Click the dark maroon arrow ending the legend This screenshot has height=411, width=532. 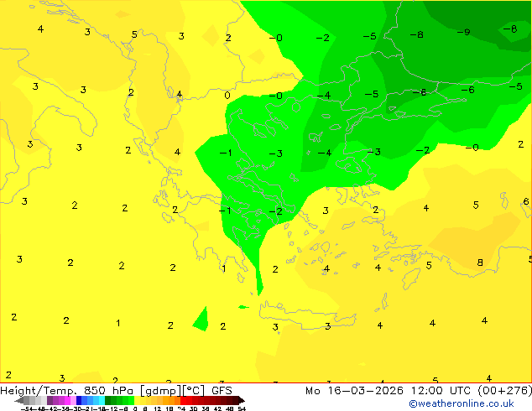point(242,400)
